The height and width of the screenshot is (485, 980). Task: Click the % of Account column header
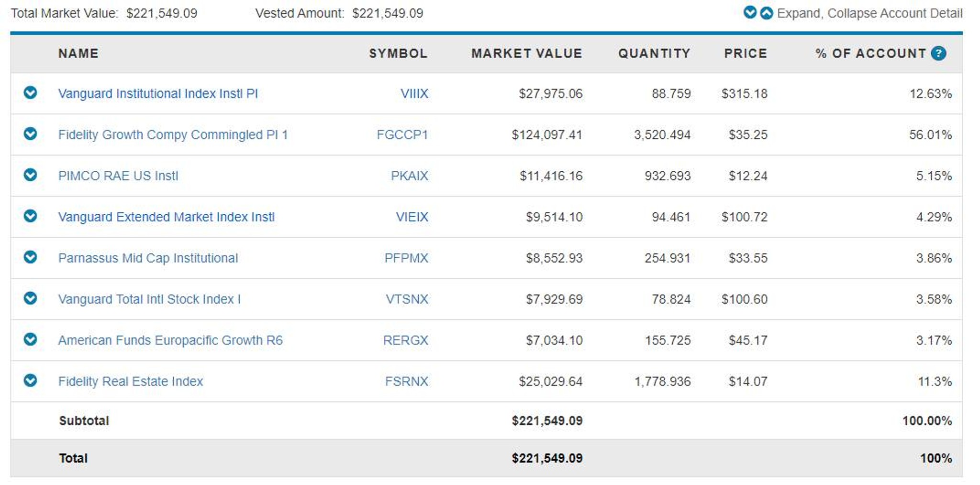[x=871, y=53]
